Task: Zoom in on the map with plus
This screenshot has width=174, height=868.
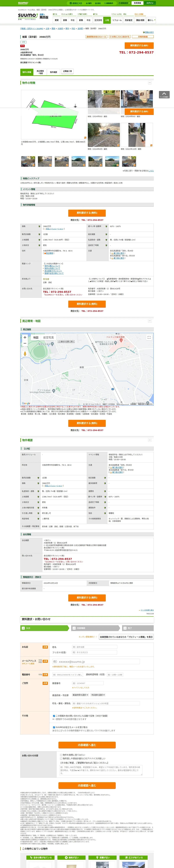Action: pyautogui.click(x=25, y=337)
